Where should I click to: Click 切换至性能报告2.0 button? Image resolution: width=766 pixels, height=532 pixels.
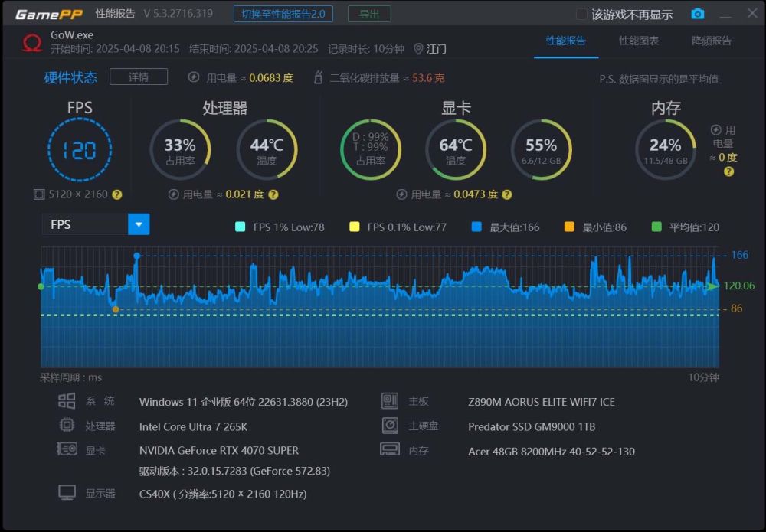pos(283,14)
